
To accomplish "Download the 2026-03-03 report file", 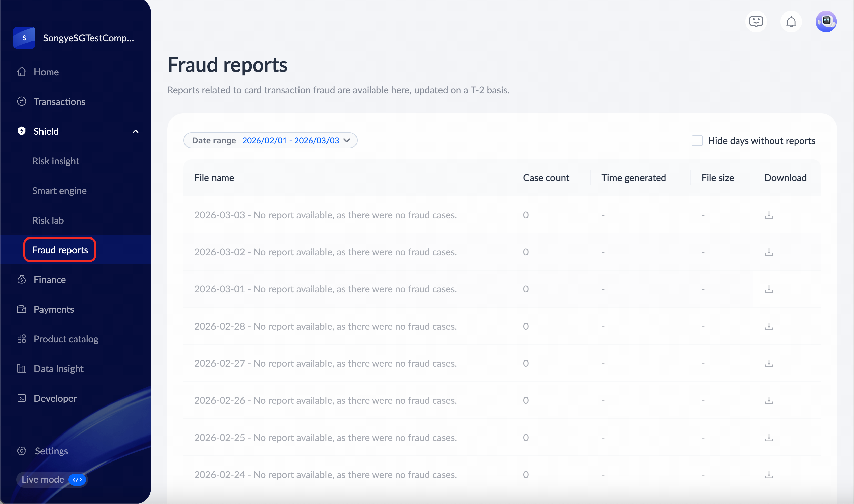I will pyautogui.click(x=769, y=215).
